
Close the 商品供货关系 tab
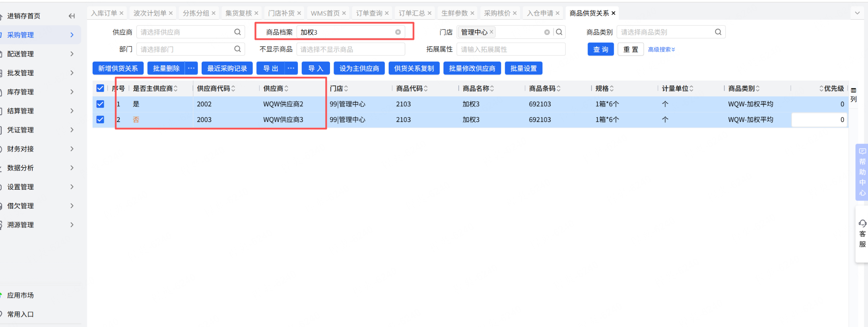click(613, 13)
